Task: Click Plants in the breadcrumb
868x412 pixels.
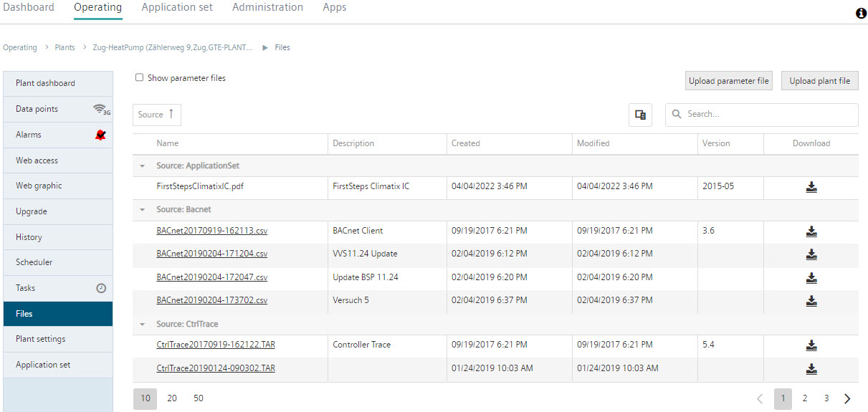Action: [x=65, y=48]
